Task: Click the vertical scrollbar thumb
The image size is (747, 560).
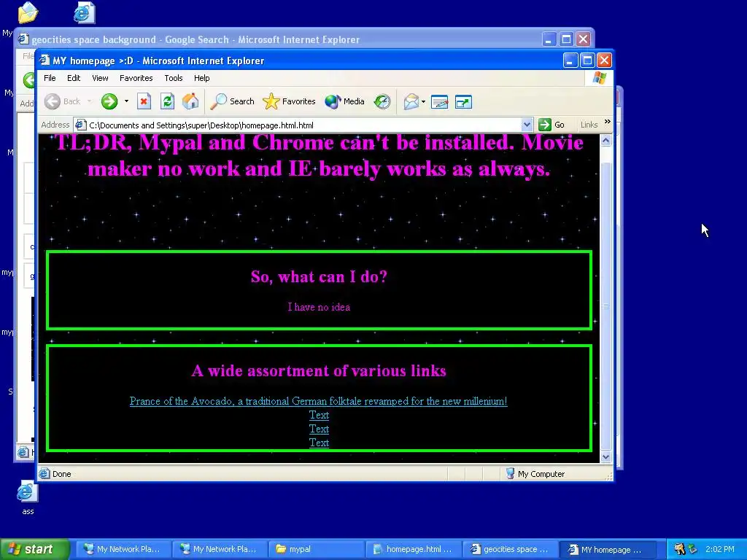Action: (x=605, y=306)
